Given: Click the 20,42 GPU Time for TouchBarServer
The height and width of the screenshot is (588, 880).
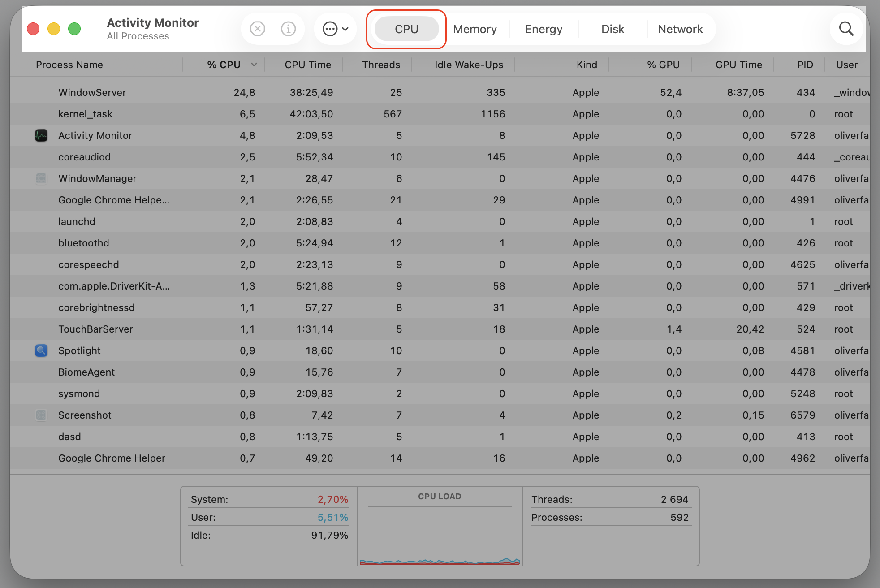Looking at the screenshot, I should pyautogui.click(x=750, y=329).
